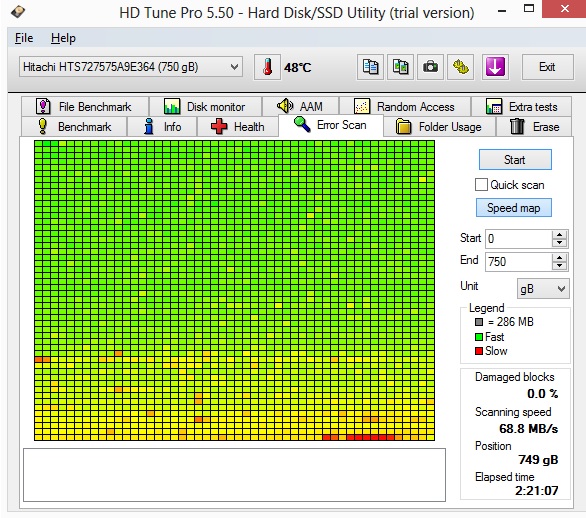Viewport: 586px width, 518px height.
Task: Open the Hitachi drive selection dropdown
Action: (131, 67)
